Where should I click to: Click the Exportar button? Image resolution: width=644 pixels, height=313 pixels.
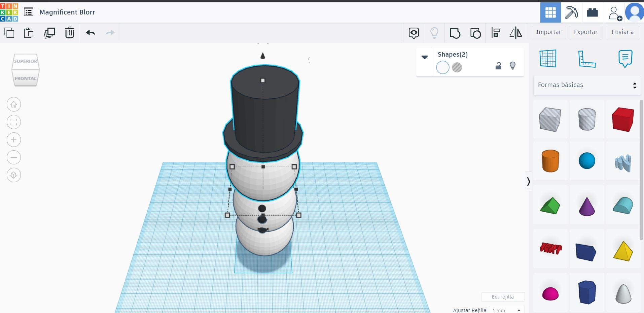585,32
